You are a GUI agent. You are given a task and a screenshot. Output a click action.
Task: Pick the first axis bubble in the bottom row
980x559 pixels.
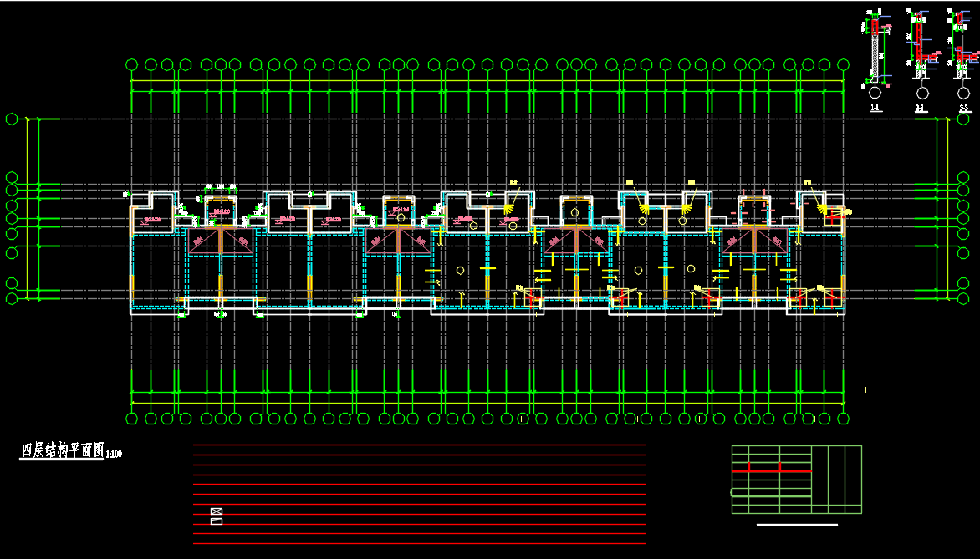(x=132, y=419)
